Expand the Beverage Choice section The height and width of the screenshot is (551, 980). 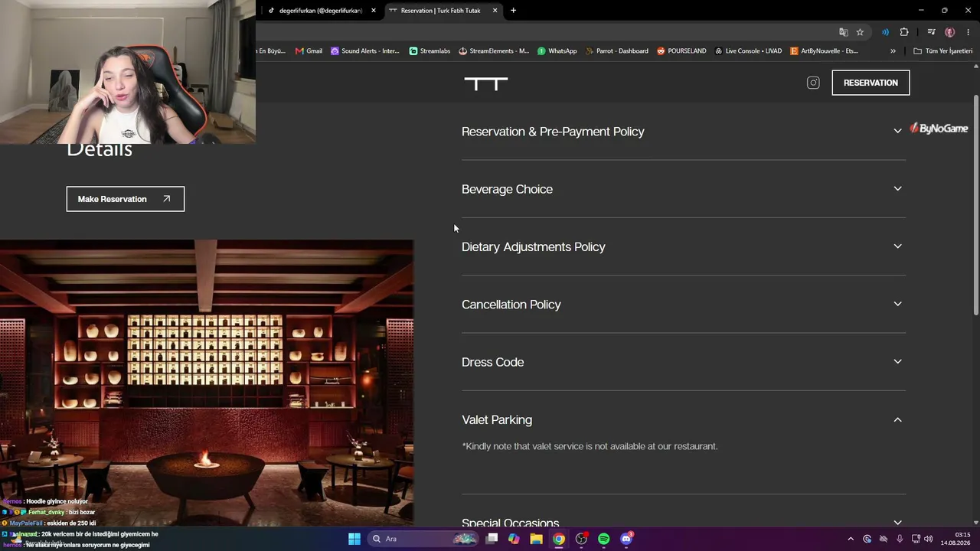point(684,189)
